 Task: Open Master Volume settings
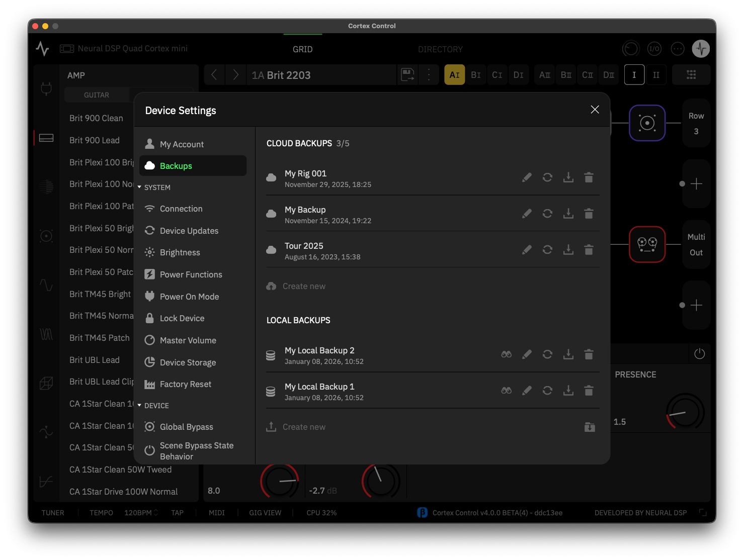(x=193, y=340)
